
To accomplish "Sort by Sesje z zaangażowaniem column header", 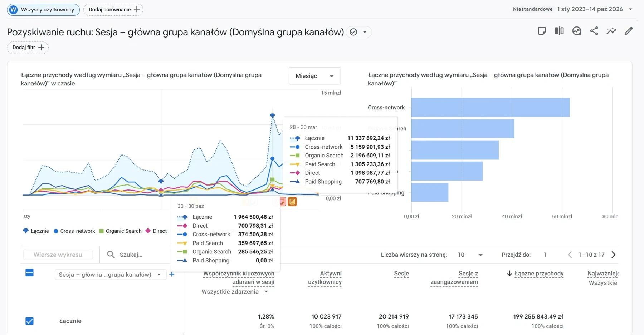I will tap(454, 278).
